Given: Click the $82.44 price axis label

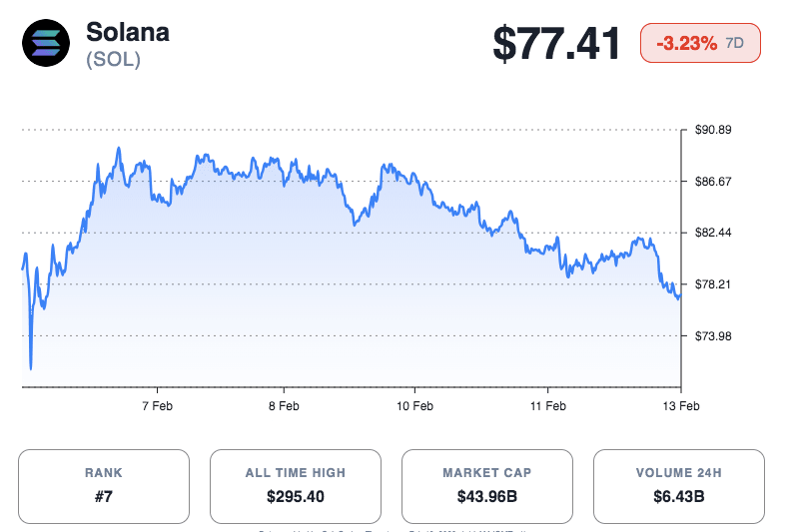Looking at the screenshot, I should 714,233.
